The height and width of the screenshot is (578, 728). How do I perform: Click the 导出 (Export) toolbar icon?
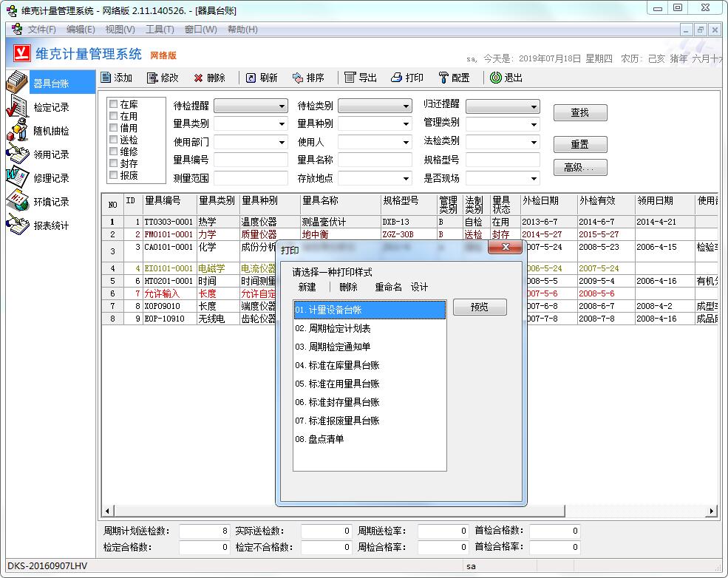[350, 78]
